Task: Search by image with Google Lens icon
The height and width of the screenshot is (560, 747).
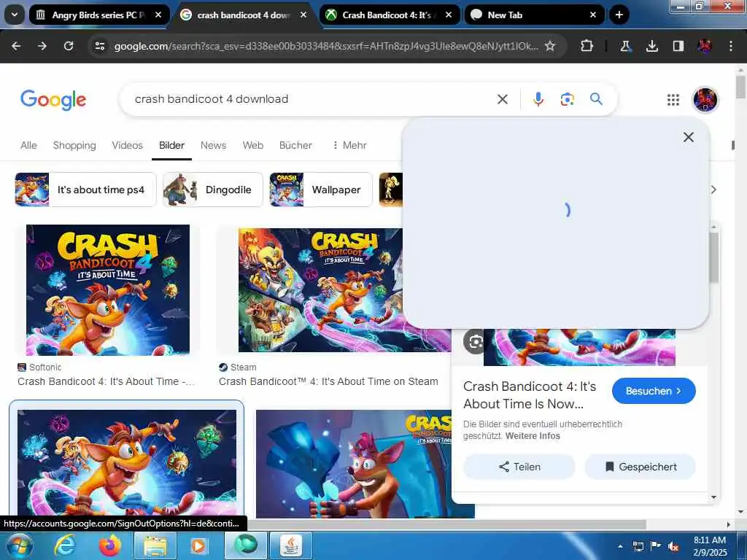Action: [x=567, y=99]
